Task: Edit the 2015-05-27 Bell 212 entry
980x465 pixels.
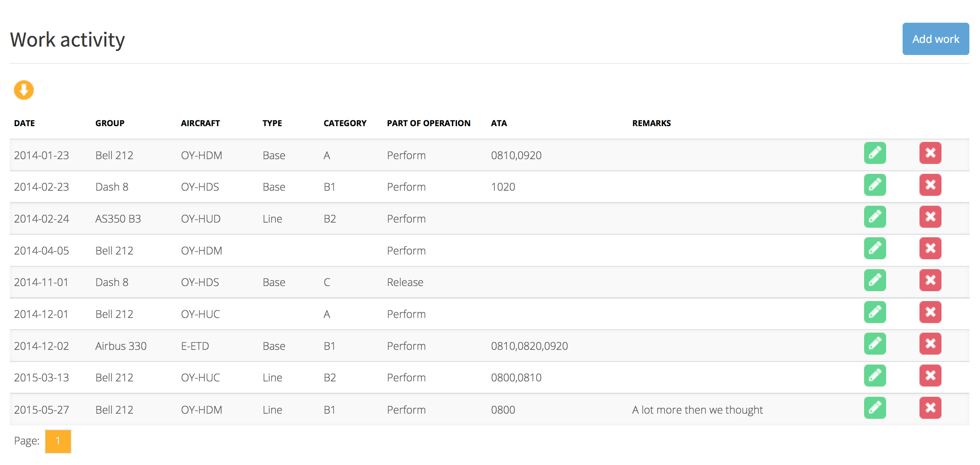Action: click(x=875, y=408)
